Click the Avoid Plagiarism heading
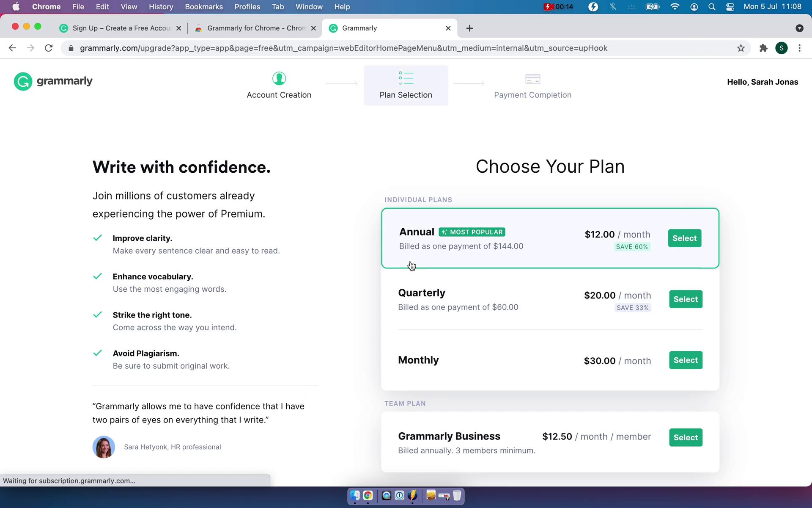 146,353
